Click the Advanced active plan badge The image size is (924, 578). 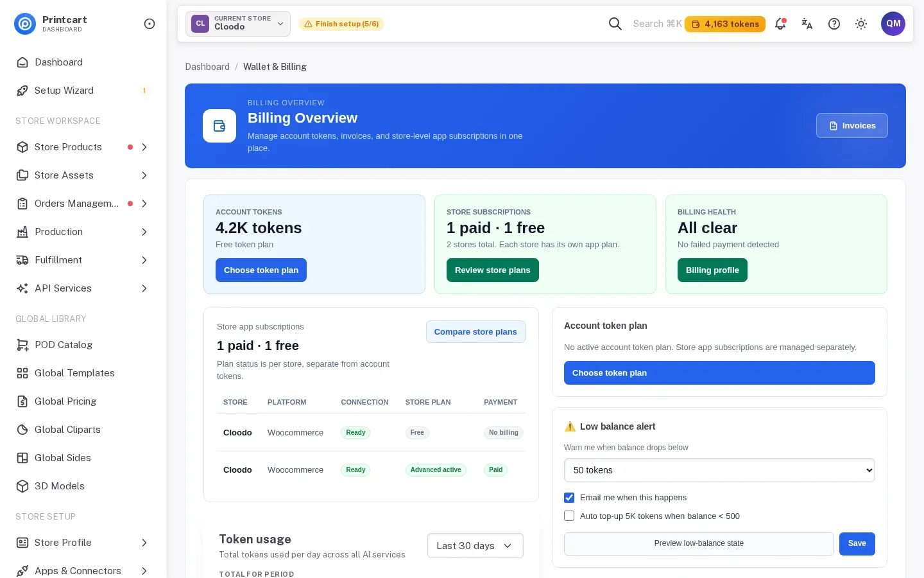436,470
